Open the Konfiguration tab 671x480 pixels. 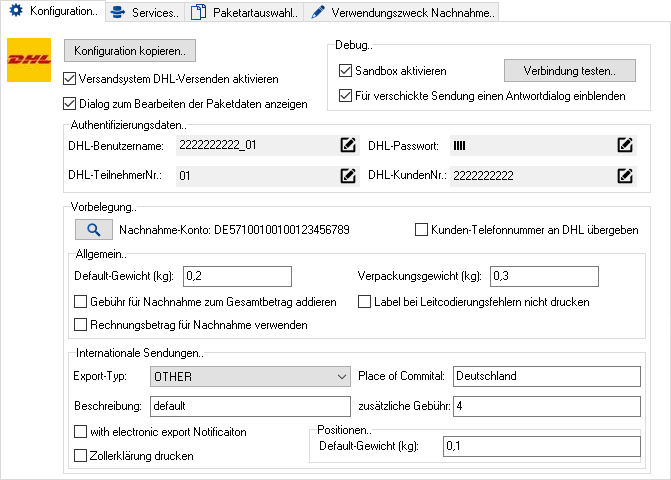click(53, 11)
